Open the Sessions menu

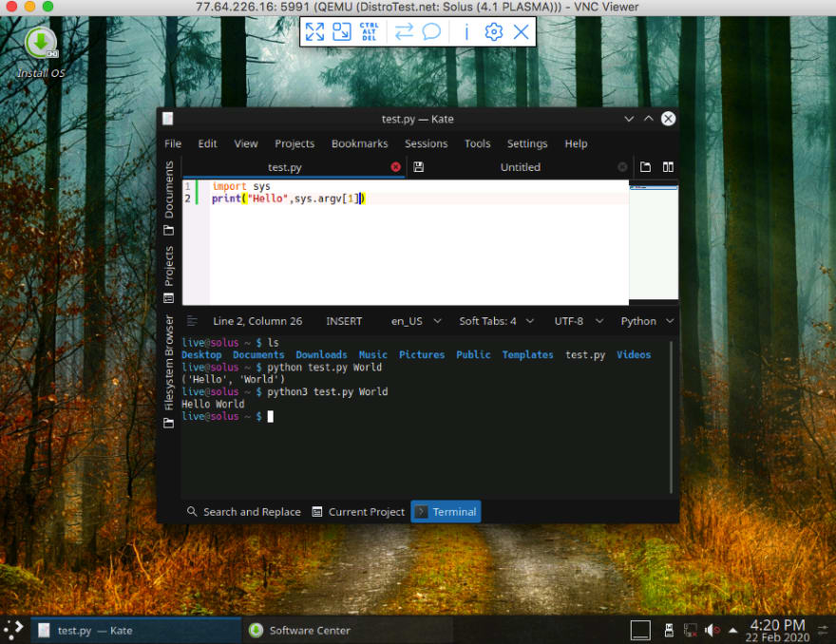point(426,143)
